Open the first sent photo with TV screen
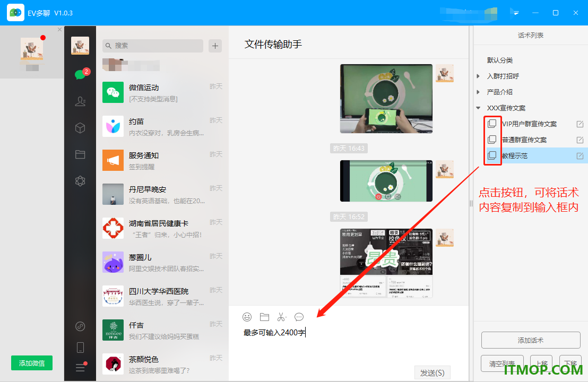Screen dimensions: 588x382 386,99
